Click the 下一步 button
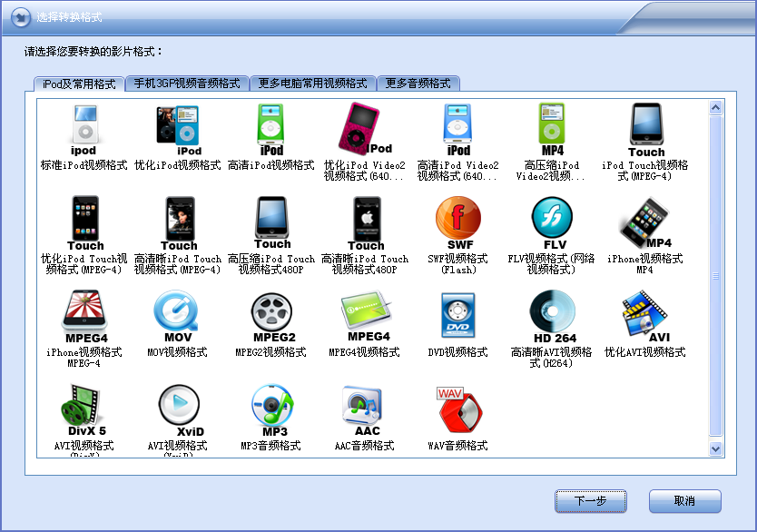 point(590,501)
